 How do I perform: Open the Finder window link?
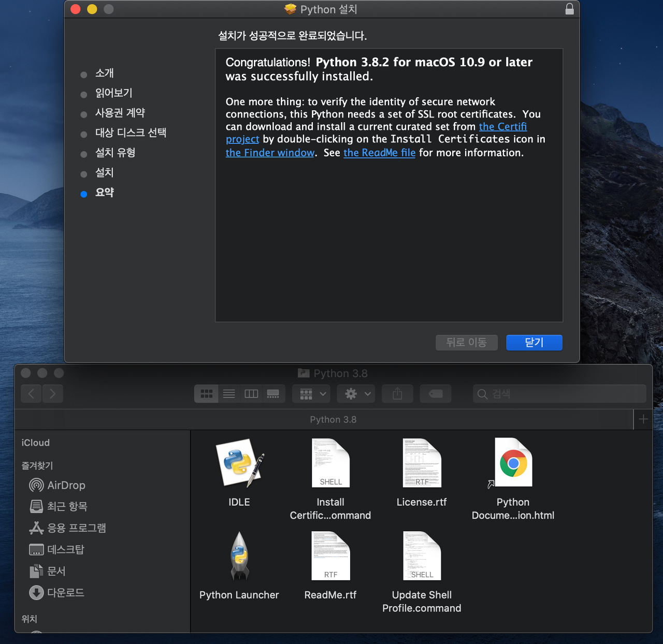point(270,153)
